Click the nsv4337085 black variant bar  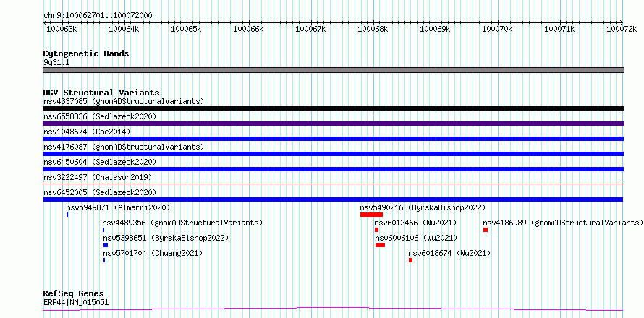coord(333,108)
